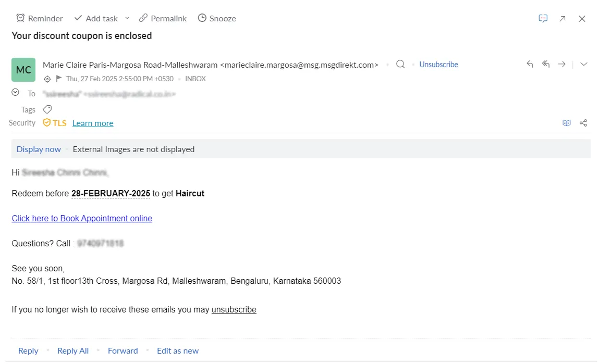
Task: Set a Reminder for this email
Action: [40, 18]
